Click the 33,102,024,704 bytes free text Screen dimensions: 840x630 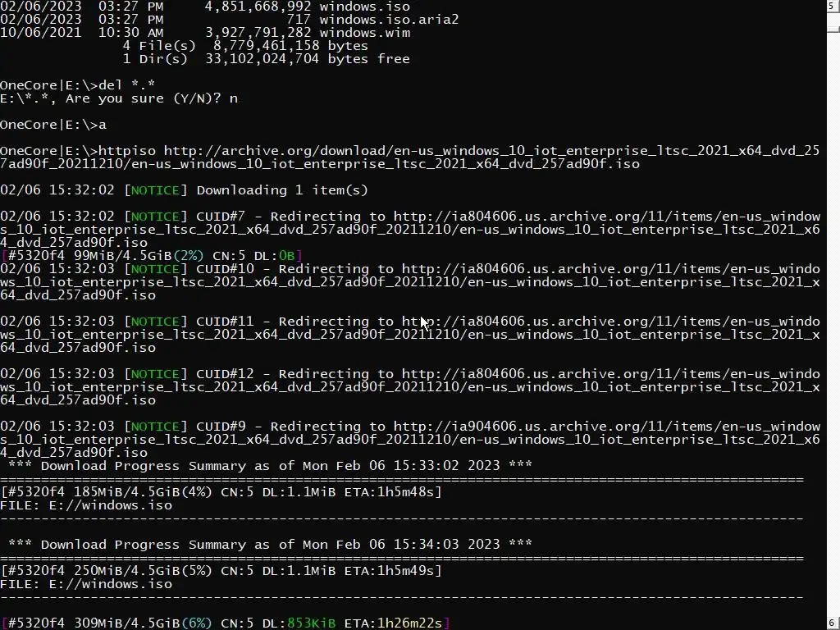click(308, 59)
